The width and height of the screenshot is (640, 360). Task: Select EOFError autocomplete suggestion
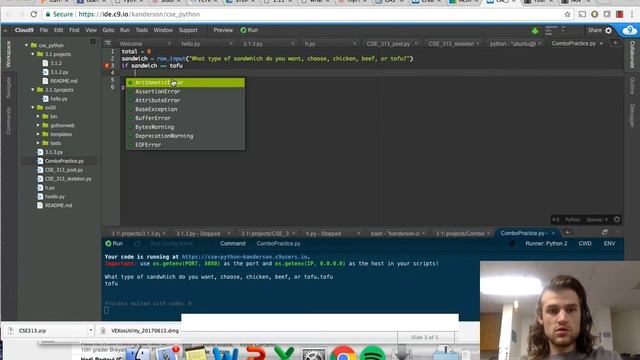(185, 145)
